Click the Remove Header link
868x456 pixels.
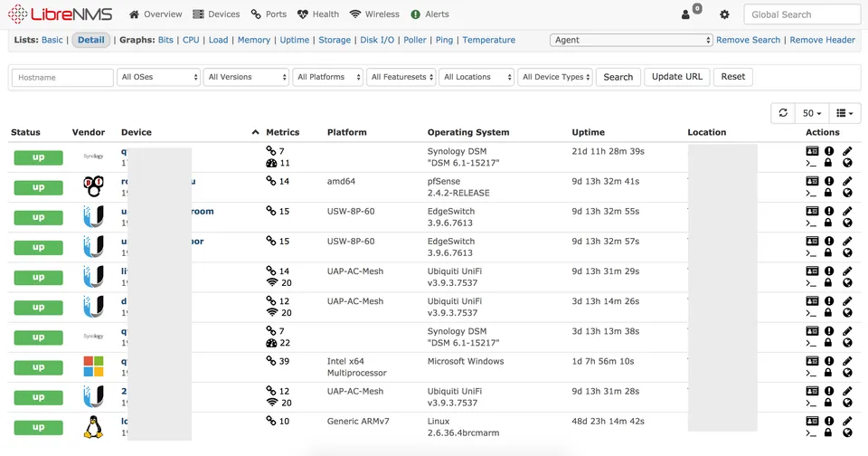pyautogui.click(x=822, y=40)
